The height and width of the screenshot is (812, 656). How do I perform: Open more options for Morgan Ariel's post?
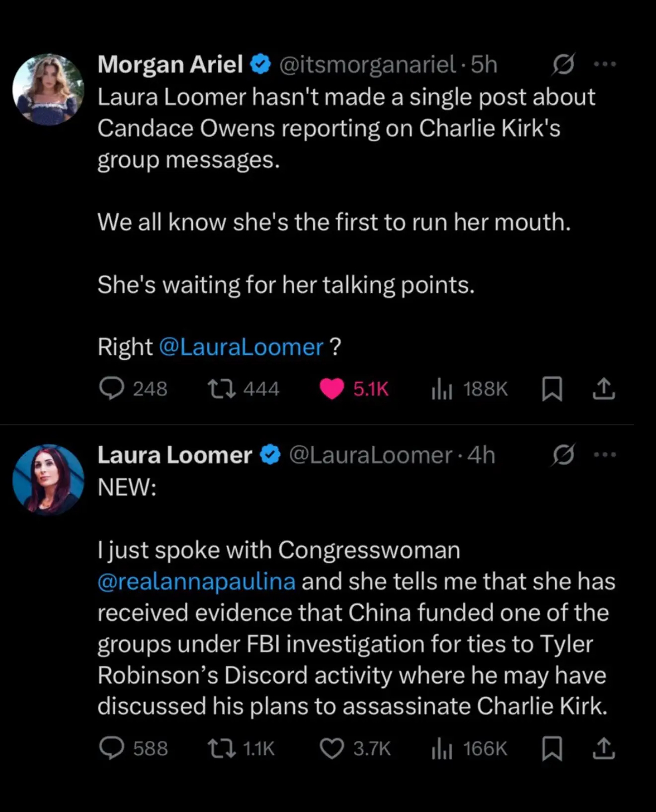pos(605,64)
